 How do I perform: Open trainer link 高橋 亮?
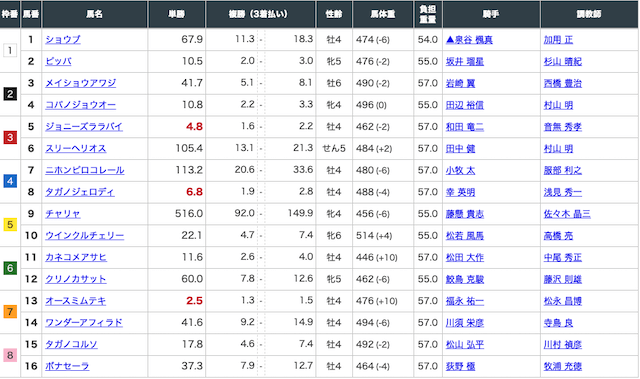(558, 236)
